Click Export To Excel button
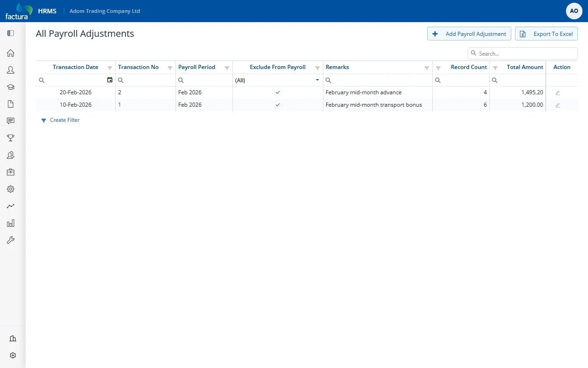 tap(546, 34)
